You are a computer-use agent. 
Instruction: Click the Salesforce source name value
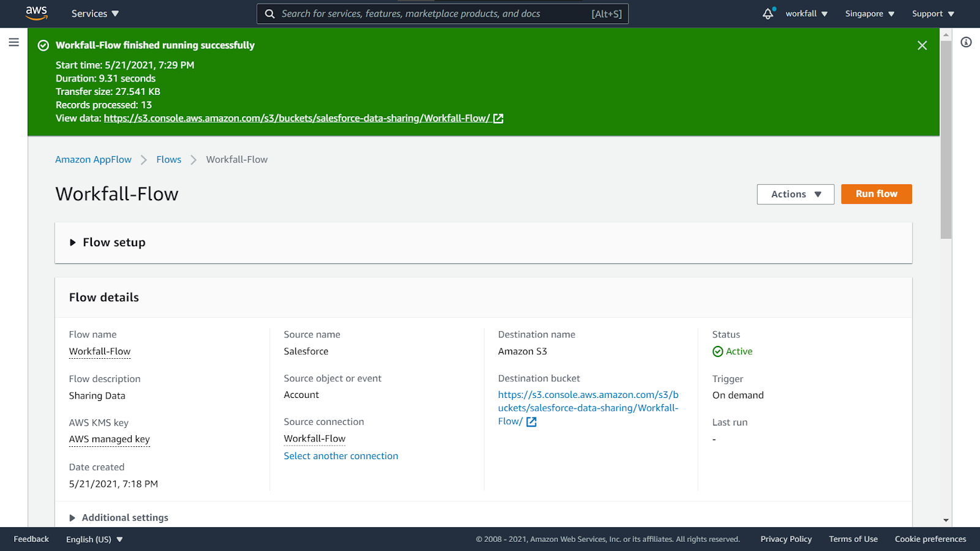coord(306,351)
